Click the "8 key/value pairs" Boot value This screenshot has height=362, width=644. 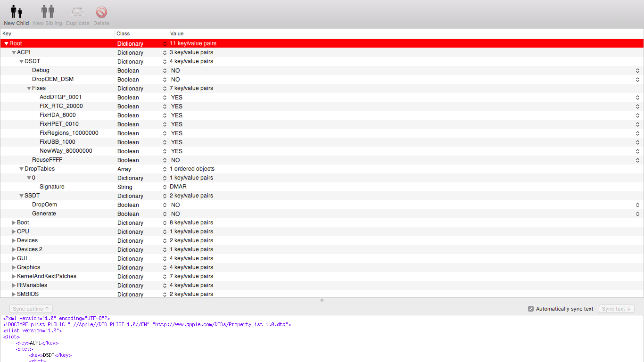(x=191, y=222)
